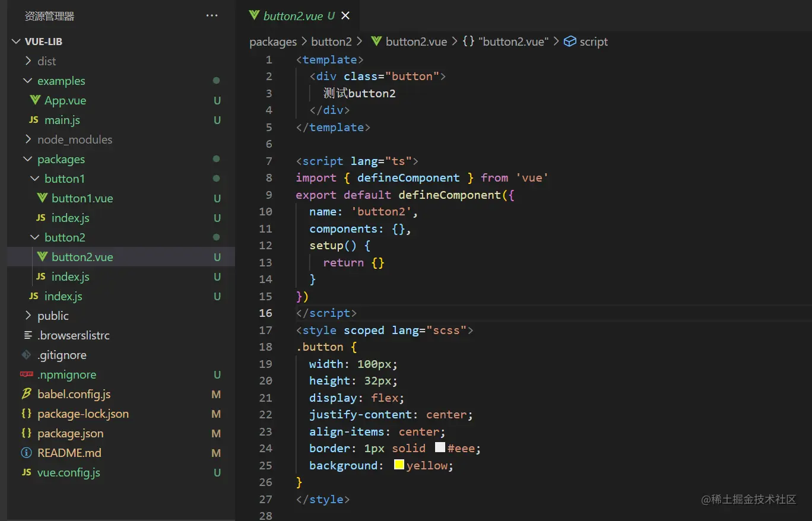Open the yellow background color swatch
Image resolution: width=812 pixels, height=521 pixels.
click(399, 465)
